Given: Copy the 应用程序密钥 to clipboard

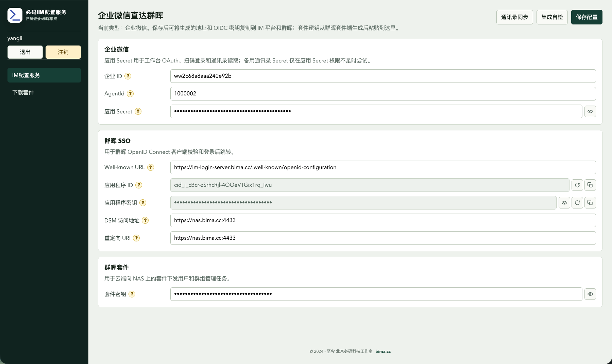Looking at the screenshot, I should point(590,203).
